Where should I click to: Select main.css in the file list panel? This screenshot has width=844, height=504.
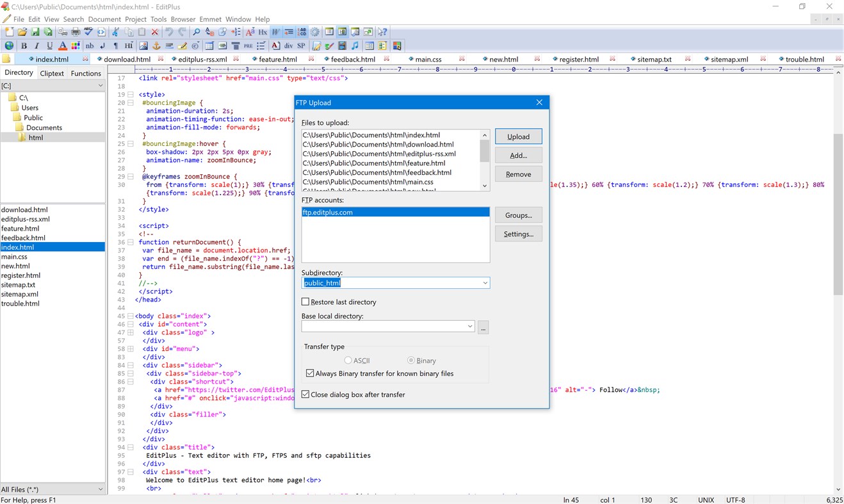(14, 257)
